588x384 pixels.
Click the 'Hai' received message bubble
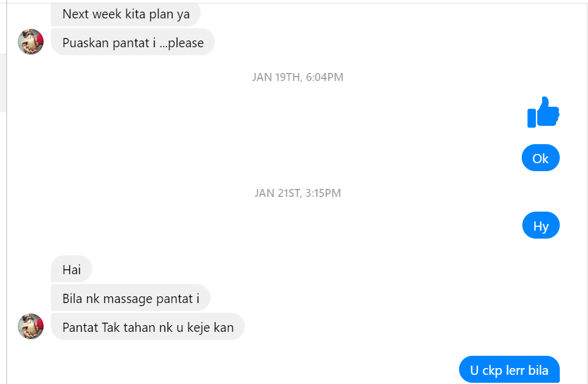pos(72,269)
